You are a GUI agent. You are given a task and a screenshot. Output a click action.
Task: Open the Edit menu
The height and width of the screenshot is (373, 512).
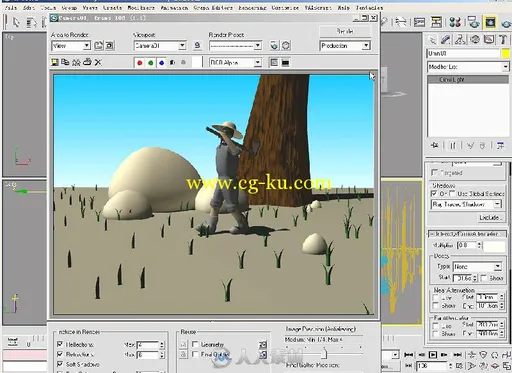[x=28, y=7]
